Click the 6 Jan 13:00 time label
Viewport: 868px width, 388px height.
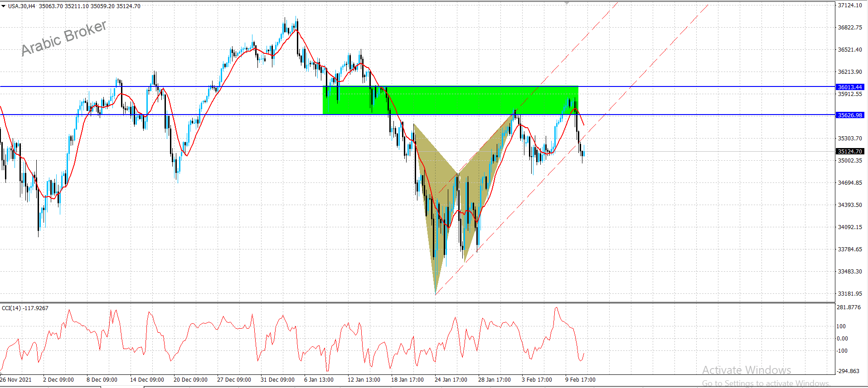[319, 380]
